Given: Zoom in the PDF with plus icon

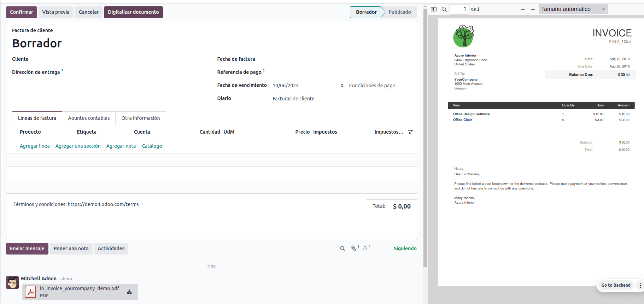Looking at the screenshot, I should (x=533, y=10).
